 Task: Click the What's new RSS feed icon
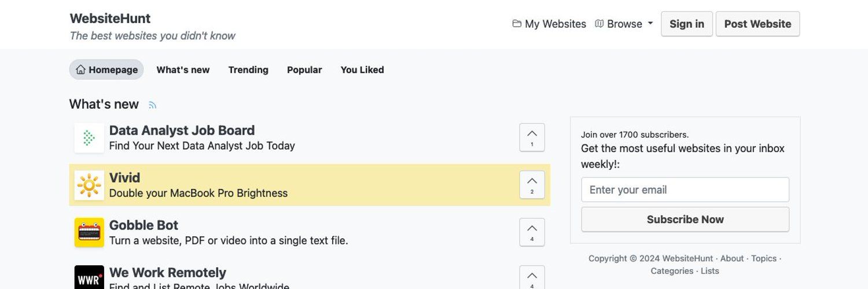click(153, 105)
